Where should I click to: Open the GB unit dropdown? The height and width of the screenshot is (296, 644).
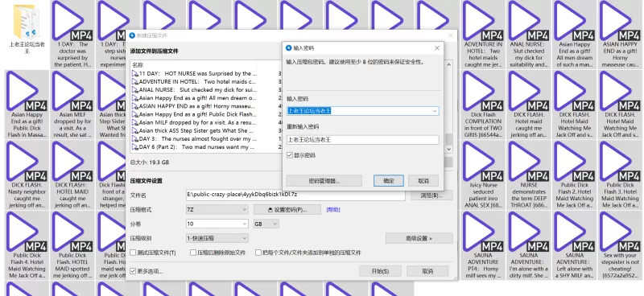tap(266, 224)
